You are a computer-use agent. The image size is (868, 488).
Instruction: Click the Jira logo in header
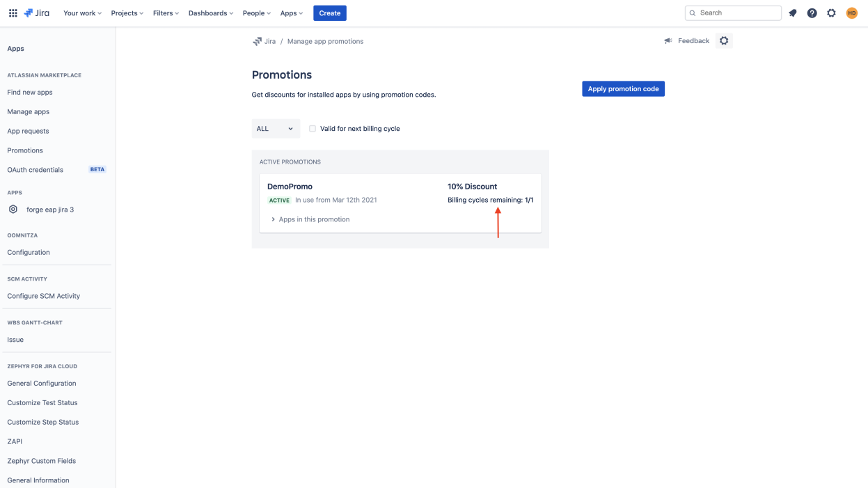[x=37, y=13]
